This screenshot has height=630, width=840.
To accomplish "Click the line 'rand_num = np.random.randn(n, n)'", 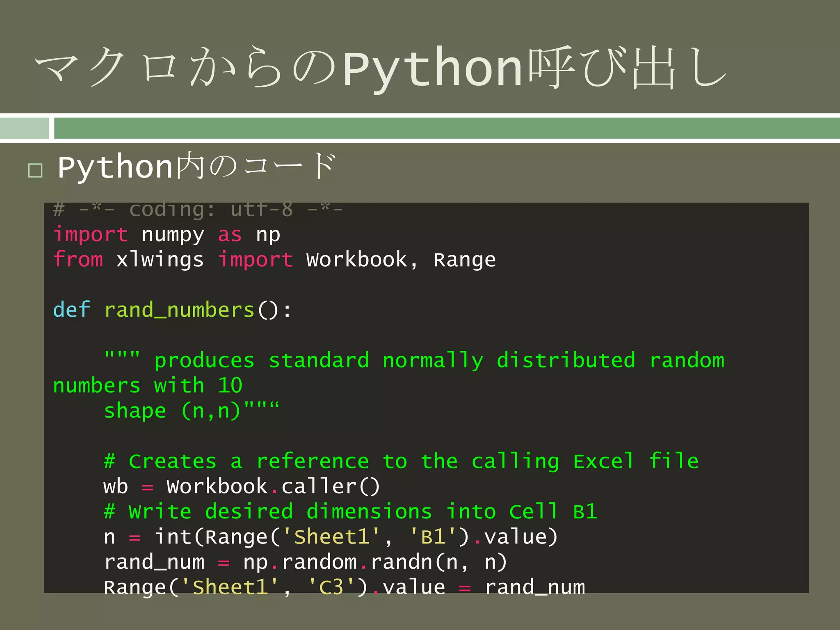I will click(306, 562).
